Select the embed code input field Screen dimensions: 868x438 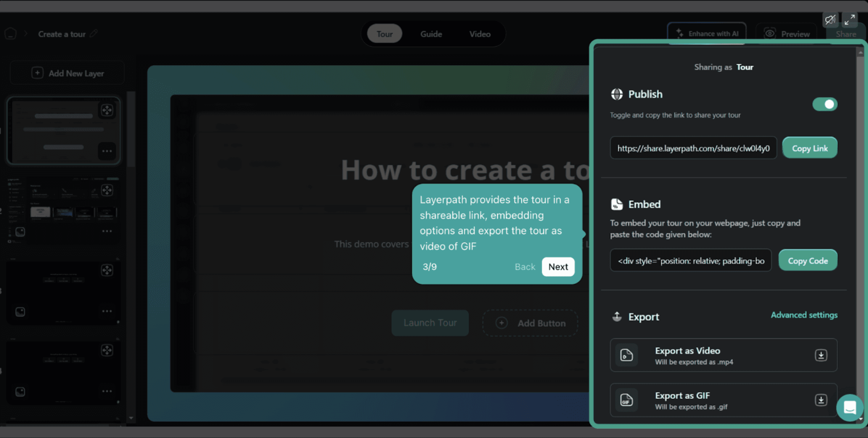coord(691,260)
